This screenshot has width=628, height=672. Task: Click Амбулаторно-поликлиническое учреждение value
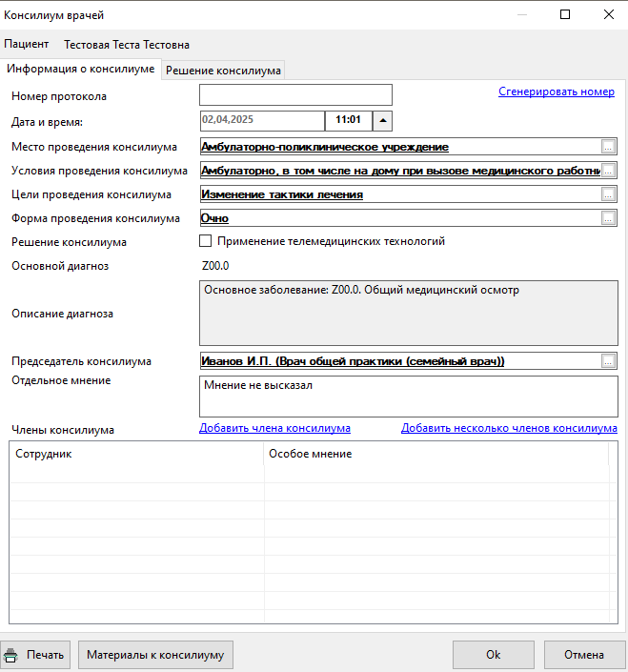(x=325, y=147)
